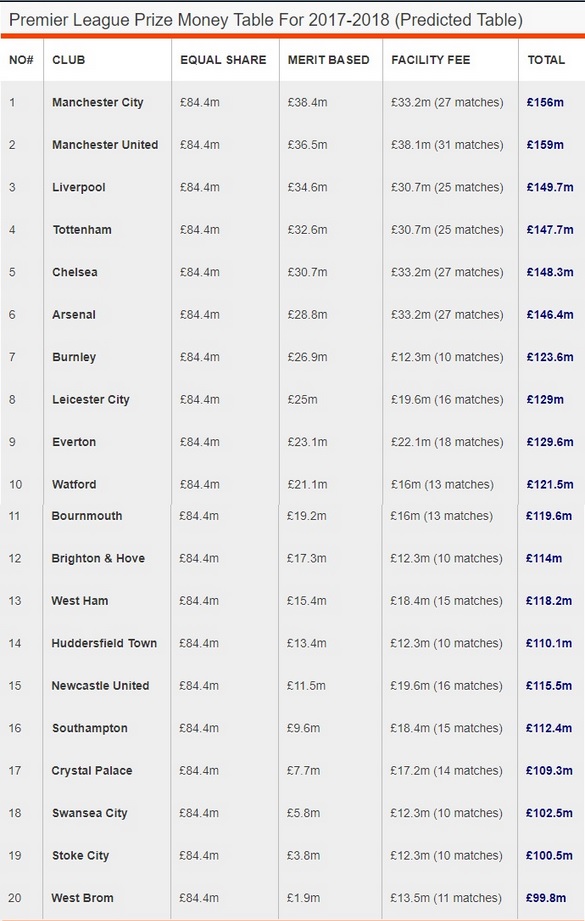Click Liverpool's £149.7m total
The height and width of the screenshot is (921, 585).
click(550, 187)
